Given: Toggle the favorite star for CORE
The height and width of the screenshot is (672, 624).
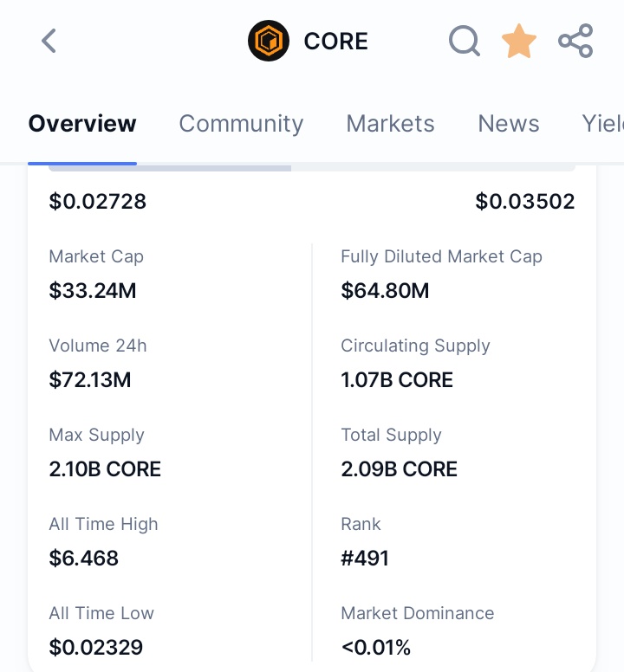Looking at the screenshot, I should (519, 41).
